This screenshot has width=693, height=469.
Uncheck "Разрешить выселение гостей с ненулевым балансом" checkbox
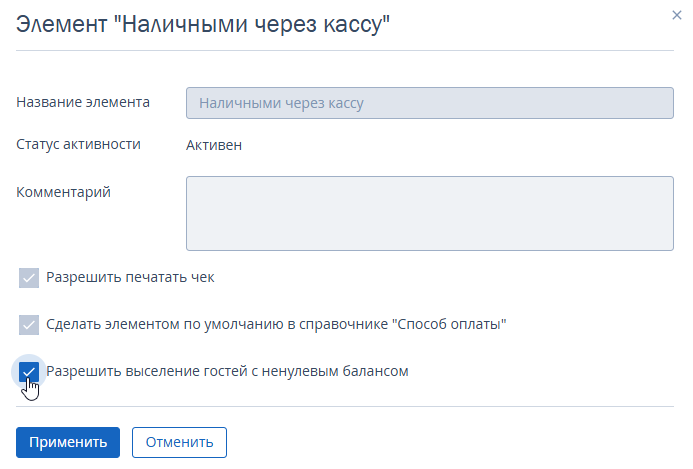click(29, 371)
